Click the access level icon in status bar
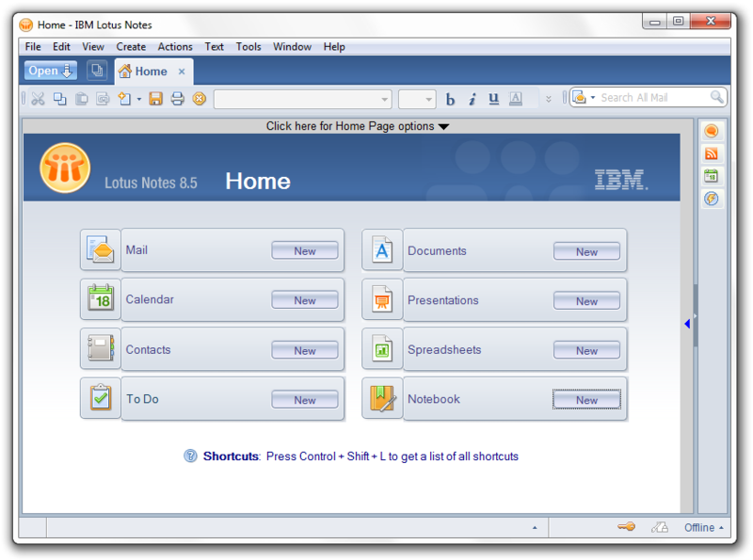Screen dimensions: 753x560 (x=660, y=527)
